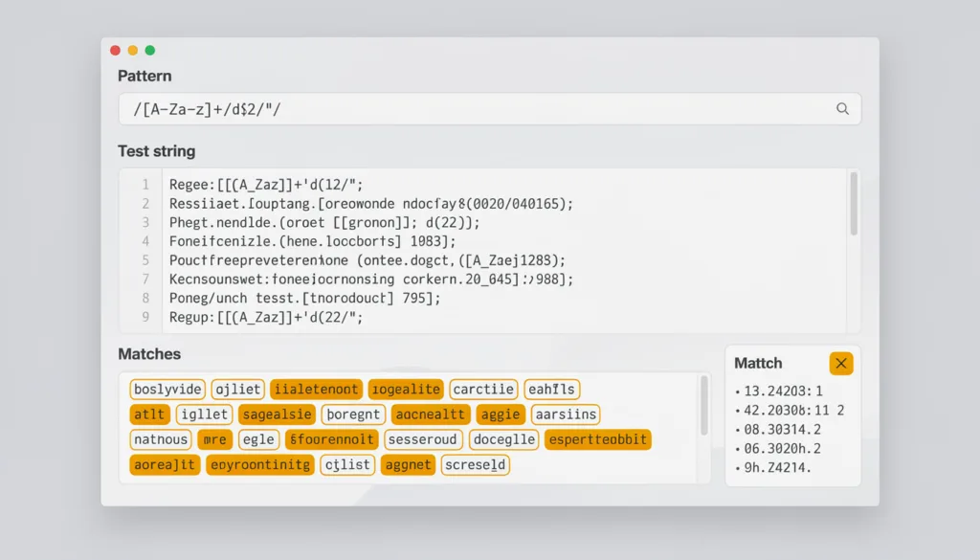This screenshot has width=980, height=560.
Task: Select the 'carctiie' match tag
Action: coord(483,389)
